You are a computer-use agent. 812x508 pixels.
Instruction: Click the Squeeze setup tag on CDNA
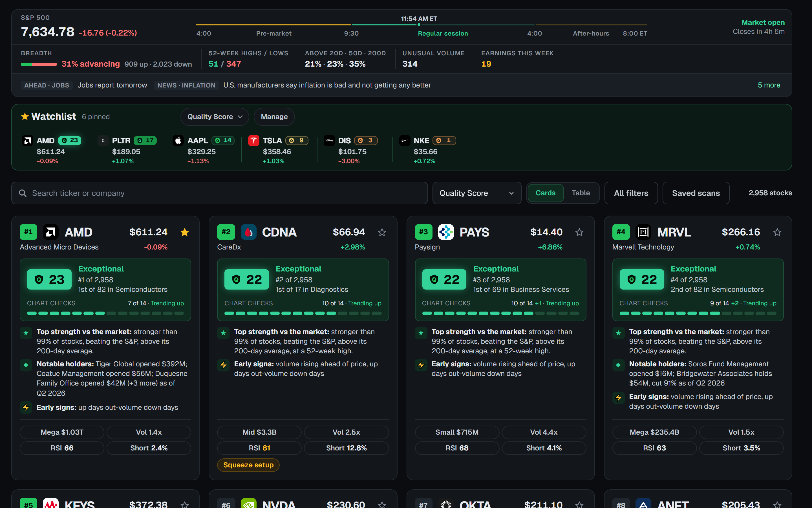point(248,465)
